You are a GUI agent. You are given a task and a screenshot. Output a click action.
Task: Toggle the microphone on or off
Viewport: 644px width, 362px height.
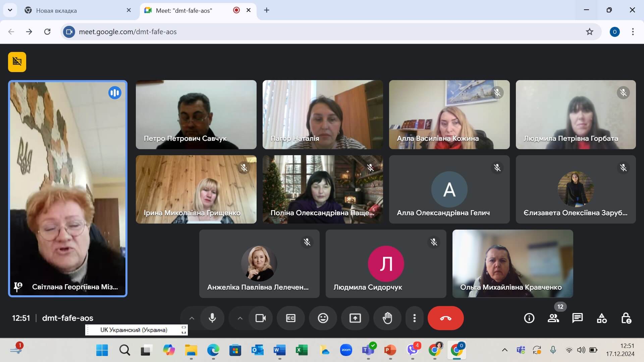[x=212, y=318]
